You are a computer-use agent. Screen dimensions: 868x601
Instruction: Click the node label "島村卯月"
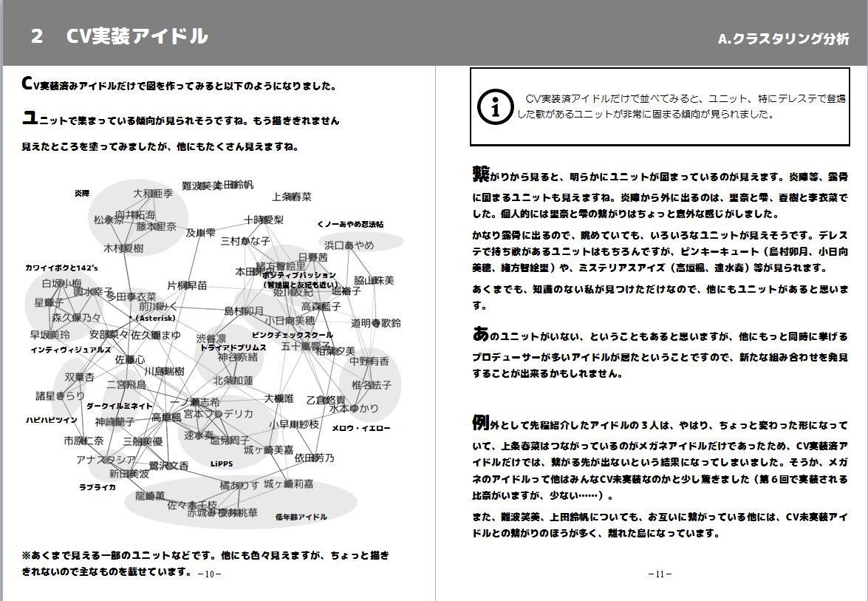[x=244, y=310]
